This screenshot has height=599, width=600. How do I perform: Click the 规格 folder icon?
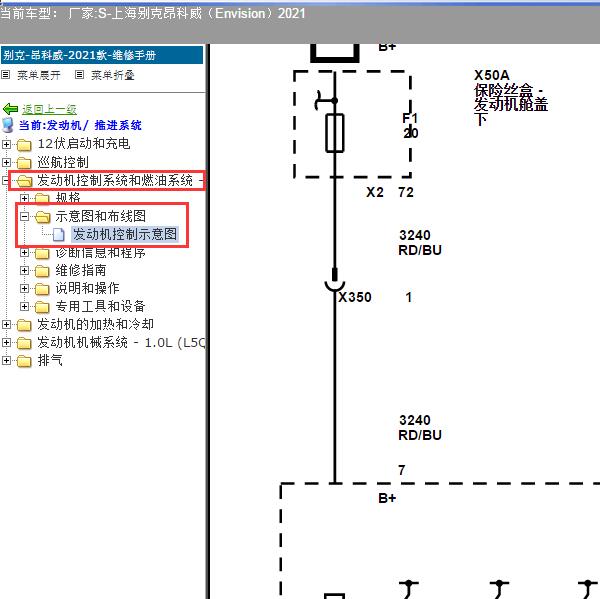42,198
